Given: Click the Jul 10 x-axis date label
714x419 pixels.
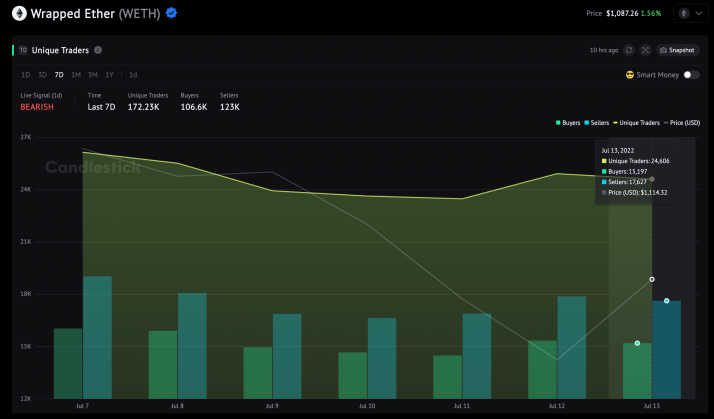Looking at the screenshot, I should point(367,406).
